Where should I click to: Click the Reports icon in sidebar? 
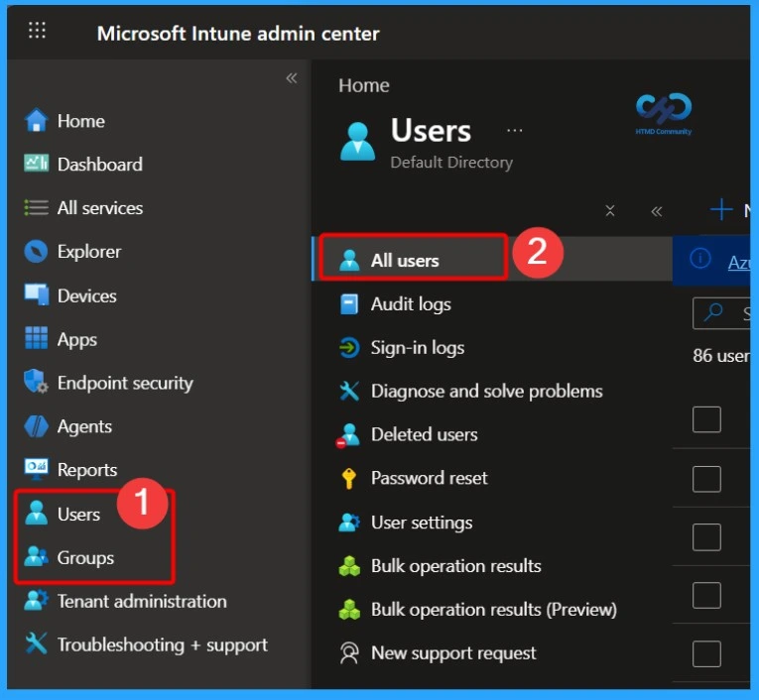click(37, 469)
